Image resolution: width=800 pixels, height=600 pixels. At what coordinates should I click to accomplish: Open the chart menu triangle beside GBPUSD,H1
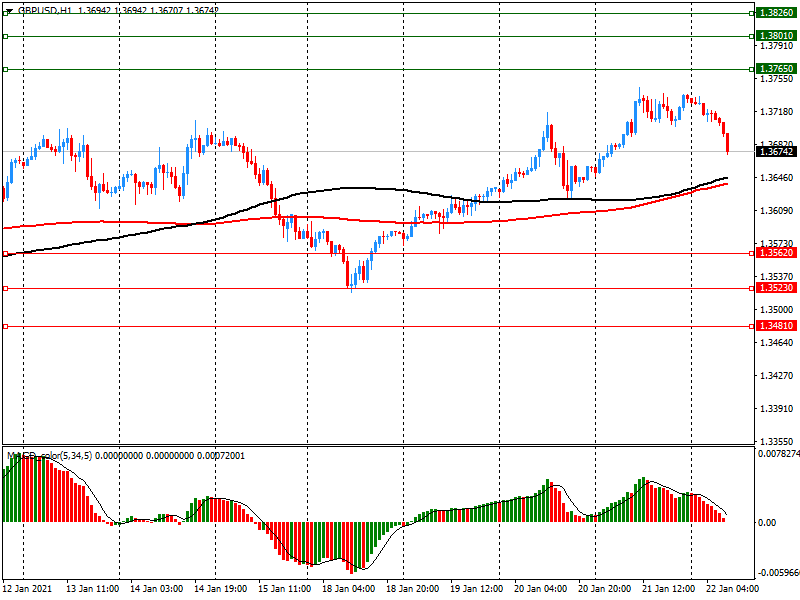coord(8,10)
